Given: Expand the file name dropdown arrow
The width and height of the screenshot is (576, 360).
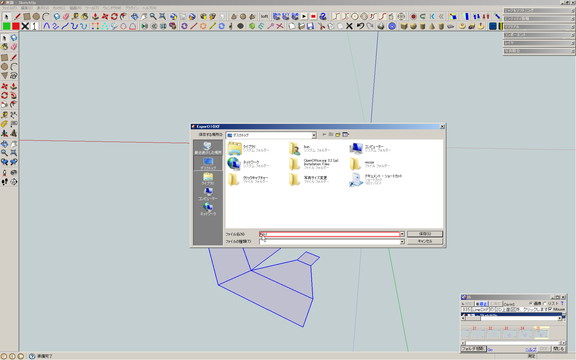Looking at the screenshot, I should click(x=402, y=234).
